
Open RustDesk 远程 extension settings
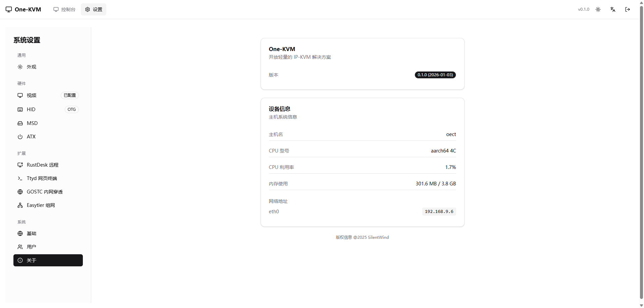click(42, 165)
